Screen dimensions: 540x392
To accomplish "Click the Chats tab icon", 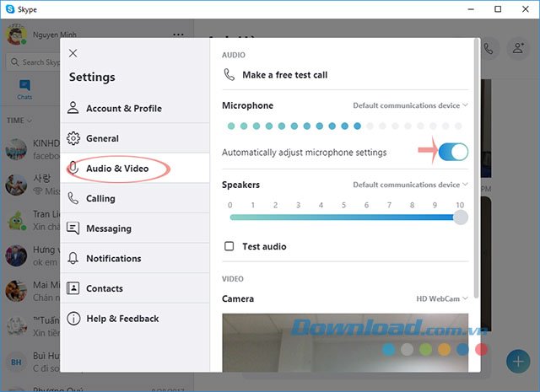I will (24, 85).
